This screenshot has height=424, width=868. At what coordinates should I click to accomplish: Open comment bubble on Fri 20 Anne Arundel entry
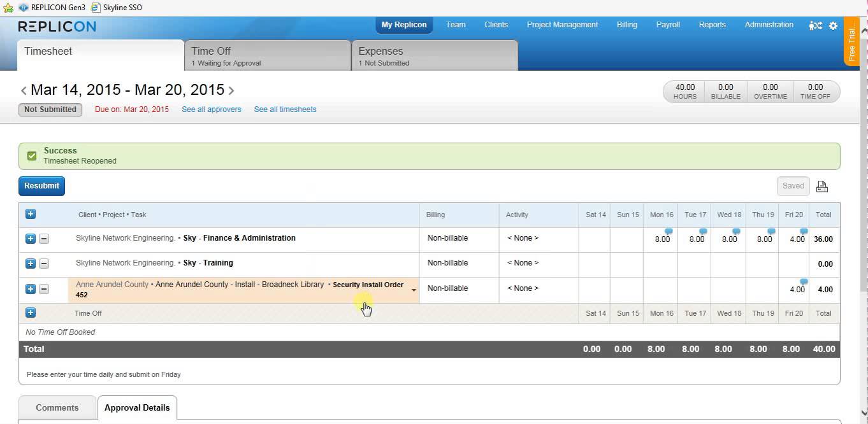pyautogui.click(x=804, y=281)
